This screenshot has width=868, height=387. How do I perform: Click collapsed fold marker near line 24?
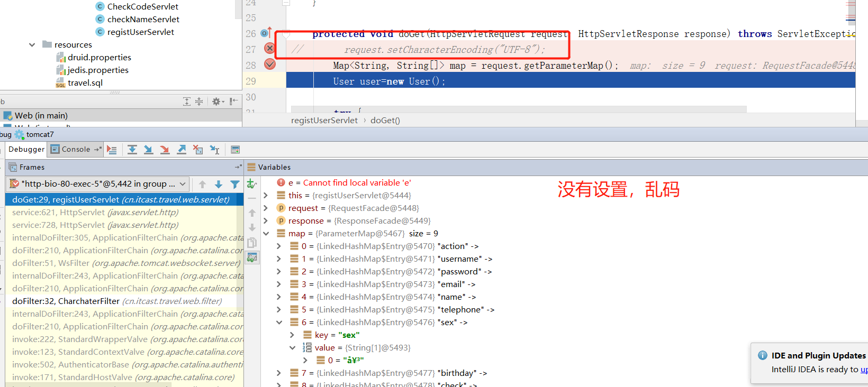(286, 3)
